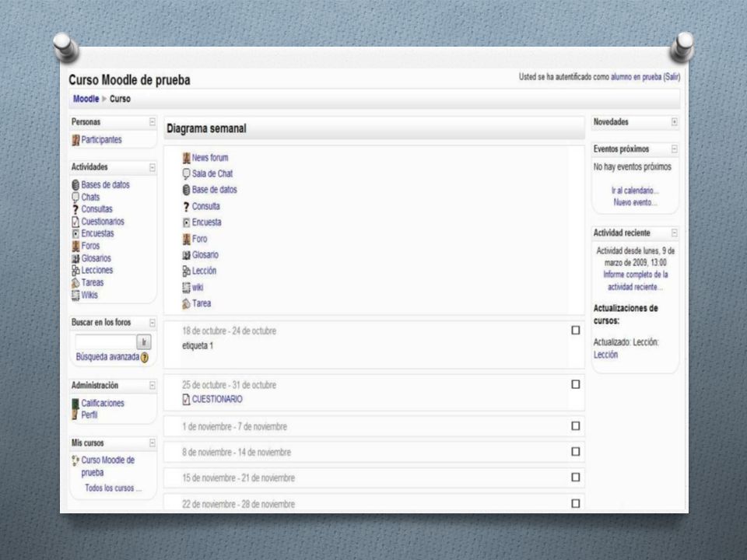Open the Todos los cursos link
Viewport: 747px width, 560px height.
click(x=113, y=488)
